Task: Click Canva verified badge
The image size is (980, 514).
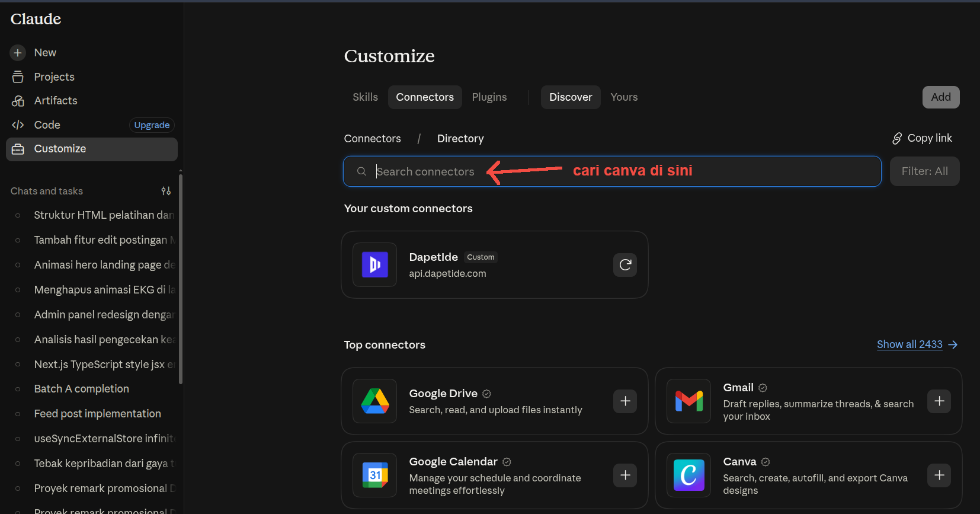Action: tap(766, 462)
